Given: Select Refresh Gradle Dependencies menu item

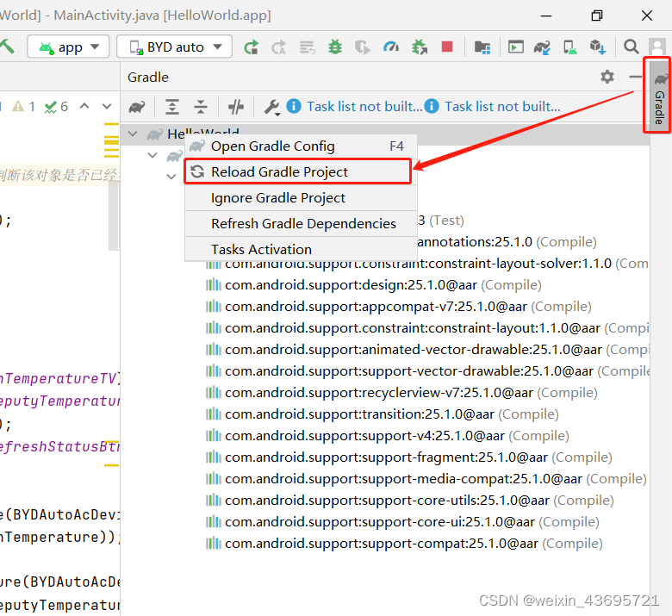Looking at the screenshot, I should (301, 223).
